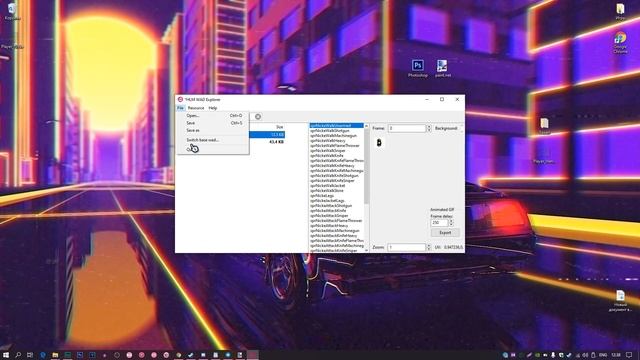Select the sprNickeJacketLegs sprite entry
The width and height of the screenshot is (640, 360).
click(x=336, y=201)
